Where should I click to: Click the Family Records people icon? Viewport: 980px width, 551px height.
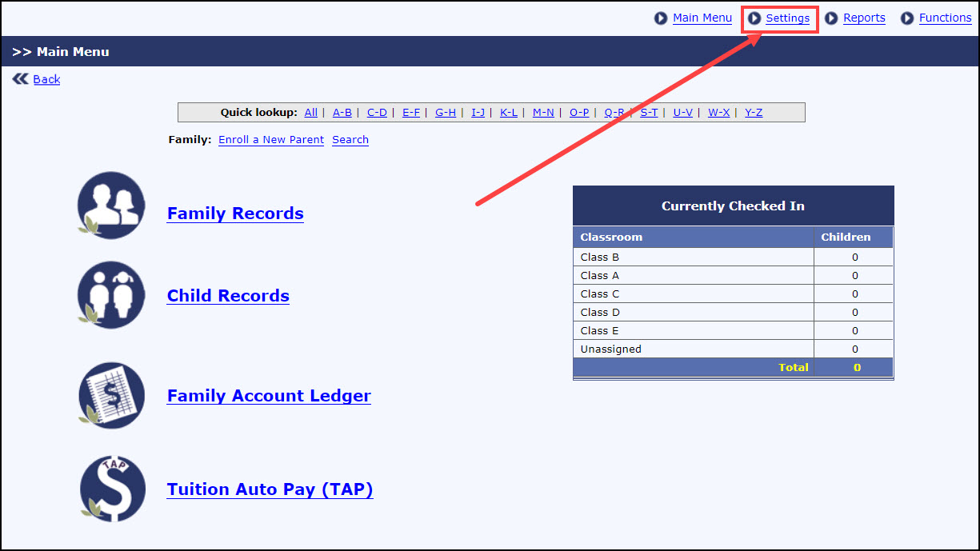pos(112,205)
